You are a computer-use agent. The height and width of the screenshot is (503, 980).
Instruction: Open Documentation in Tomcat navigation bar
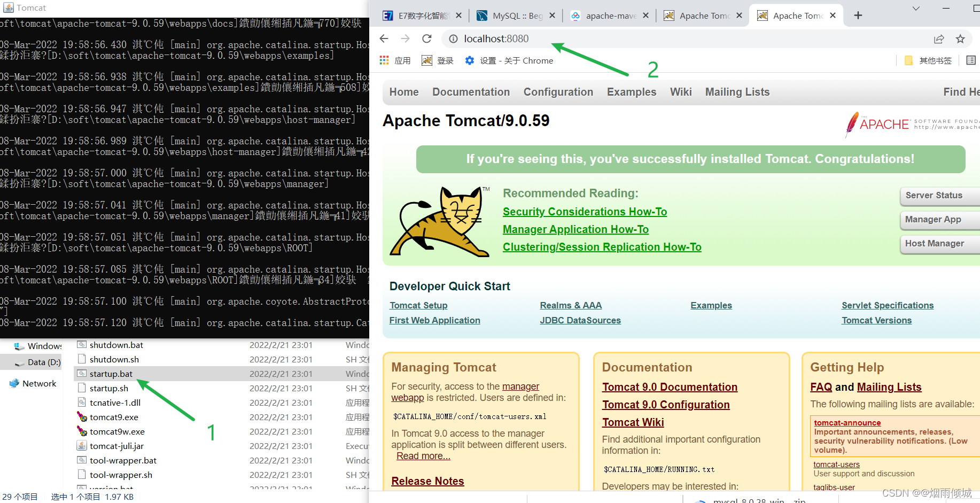tap(471, 92)
